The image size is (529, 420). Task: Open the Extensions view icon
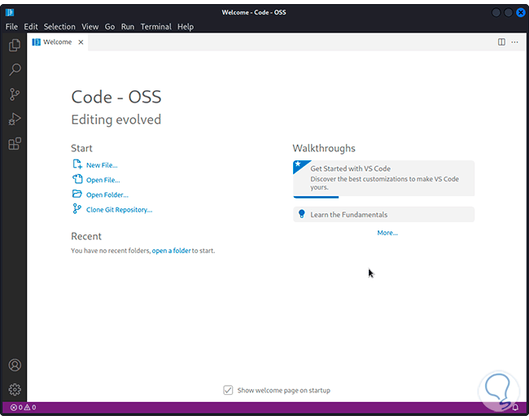pyautogui.click(x=15, y=144)
